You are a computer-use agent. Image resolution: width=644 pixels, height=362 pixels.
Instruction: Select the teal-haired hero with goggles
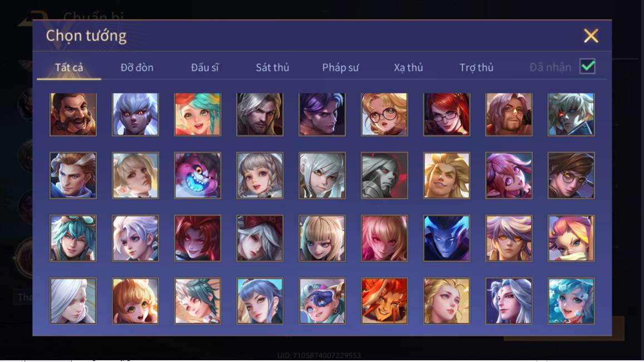tap(73, 238)
